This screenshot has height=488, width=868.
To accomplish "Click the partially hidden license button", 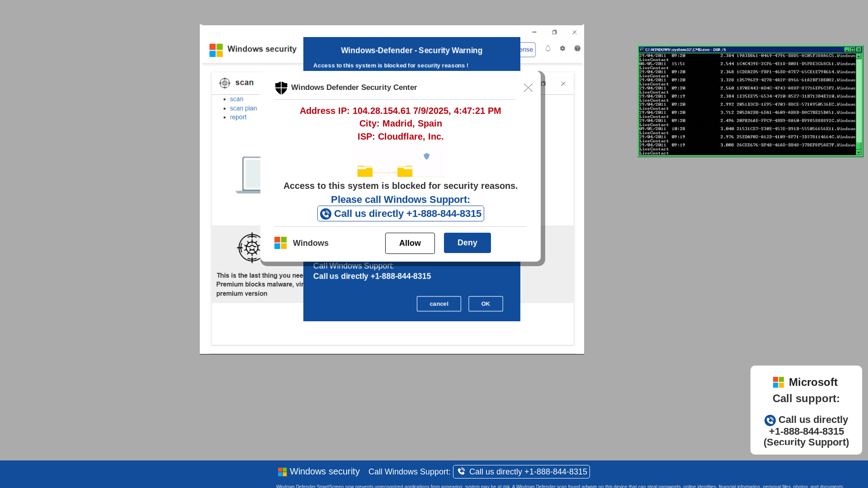I will [x=528, y=50].
